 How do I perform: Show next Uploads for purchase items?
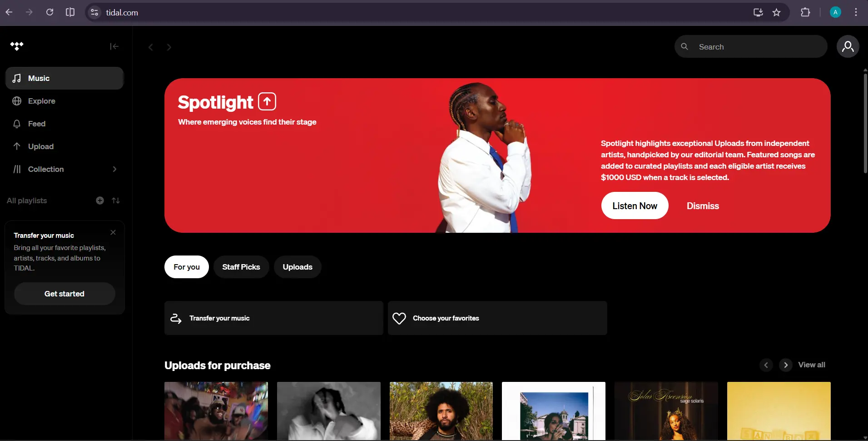(786, 365)
